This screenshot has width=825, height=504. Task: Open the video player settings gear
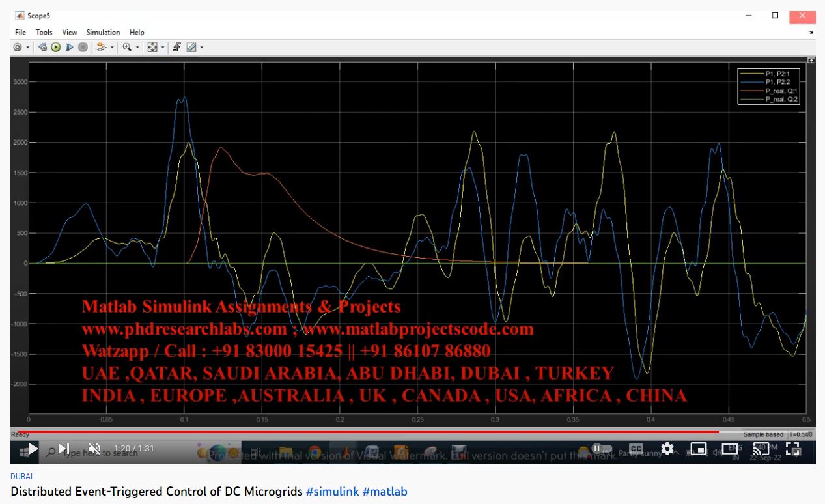tap(667, 449)
